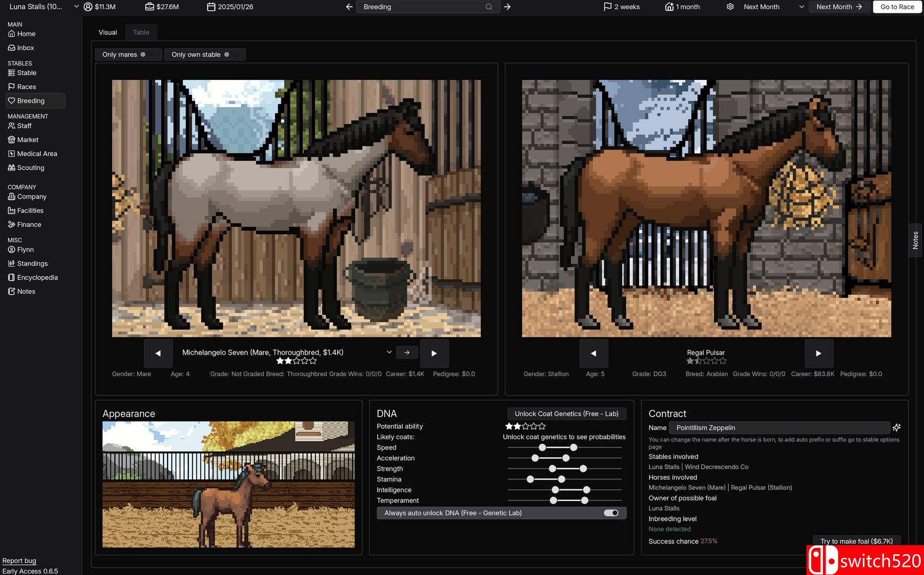Adjust the Speed slider in the DNA panel
The width and height of the screenshot is (924, 575).
(541, 448)
